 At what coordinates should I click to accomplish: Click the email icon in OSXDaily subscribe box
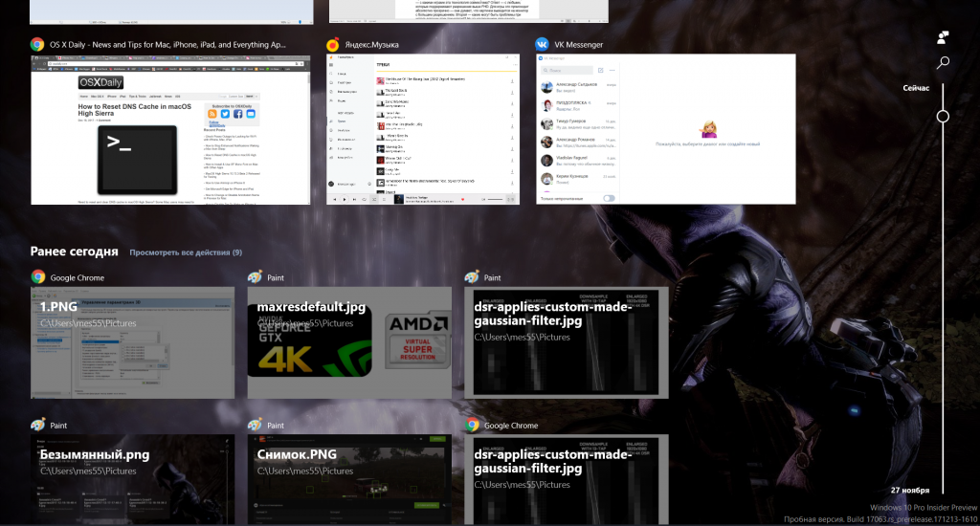point(251,114)
